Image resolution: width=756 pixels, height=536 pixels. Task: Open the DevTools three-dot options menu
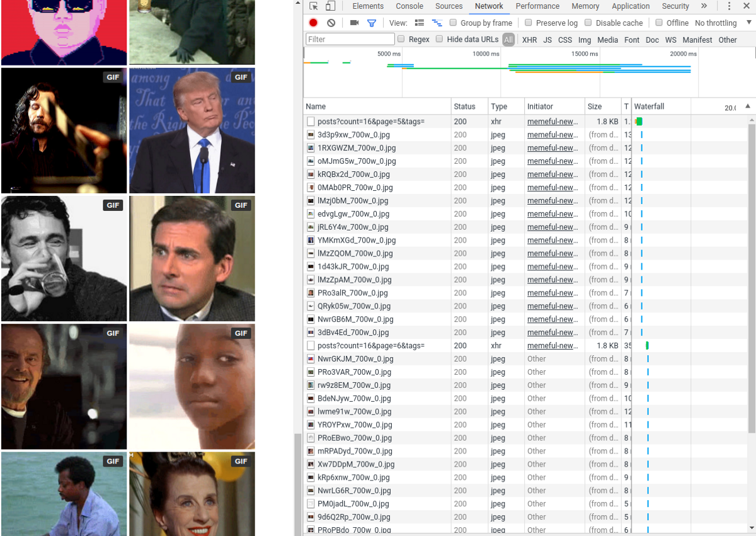pos(729,6)
